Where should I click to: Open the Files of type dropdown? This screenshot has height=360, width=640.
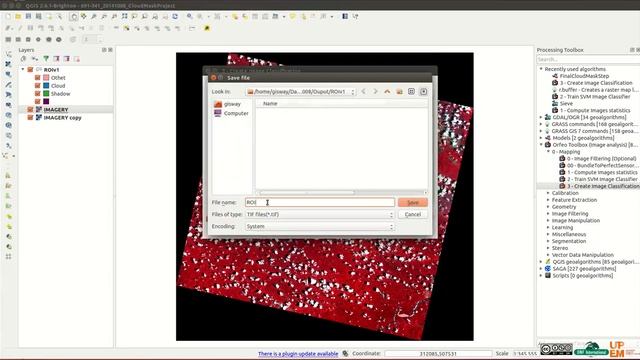320,214
